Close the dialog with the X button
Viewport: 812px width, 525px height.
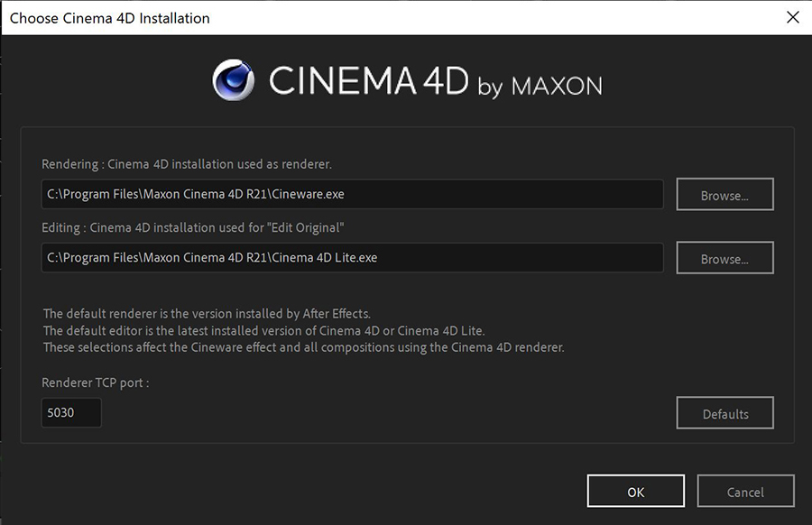coord(792,17)
